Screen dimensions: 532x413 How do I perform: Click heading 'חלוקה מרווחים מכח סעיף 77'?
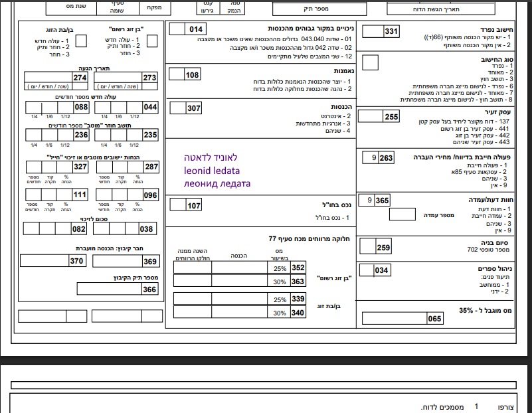[x=309, y=239]
